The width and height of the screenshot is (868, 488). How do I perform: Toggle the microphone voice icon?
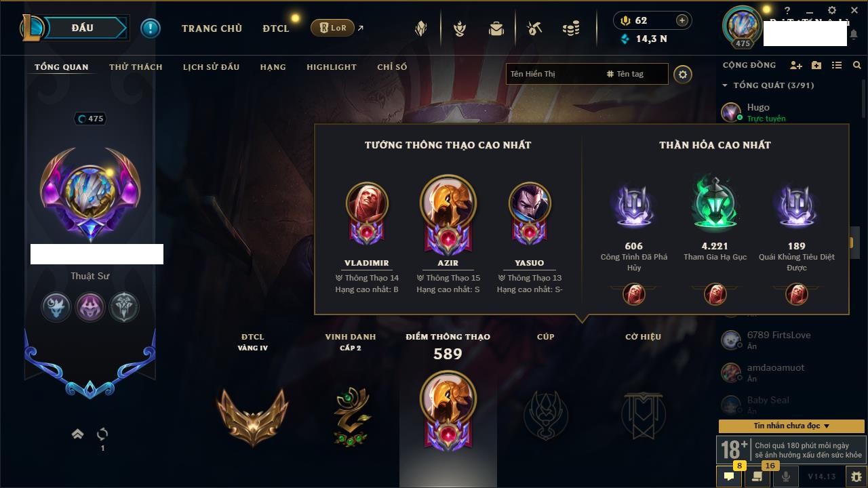click(787, 476)
